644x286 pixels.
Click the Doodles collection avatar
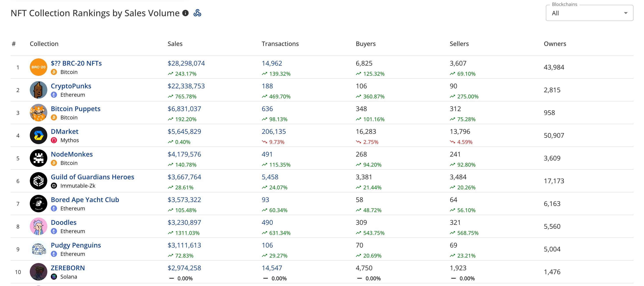point(39,226)
